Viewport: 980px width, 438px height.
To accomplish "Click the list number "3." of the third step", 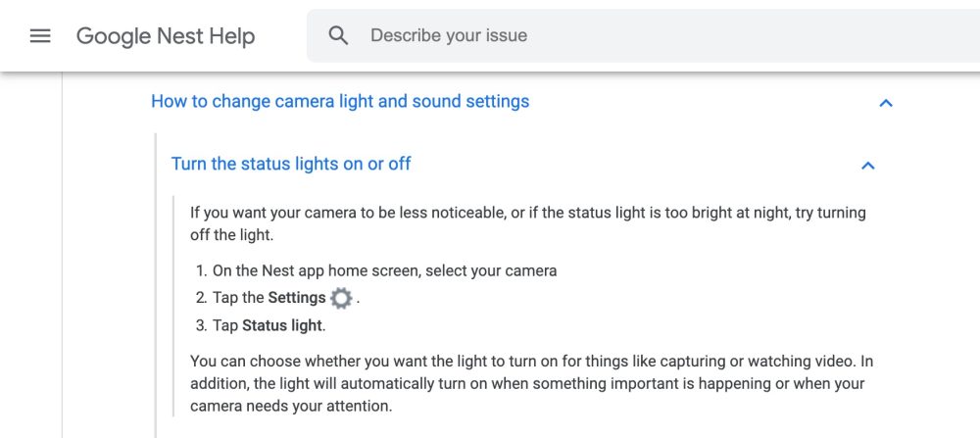I will (x=200, y=325).
